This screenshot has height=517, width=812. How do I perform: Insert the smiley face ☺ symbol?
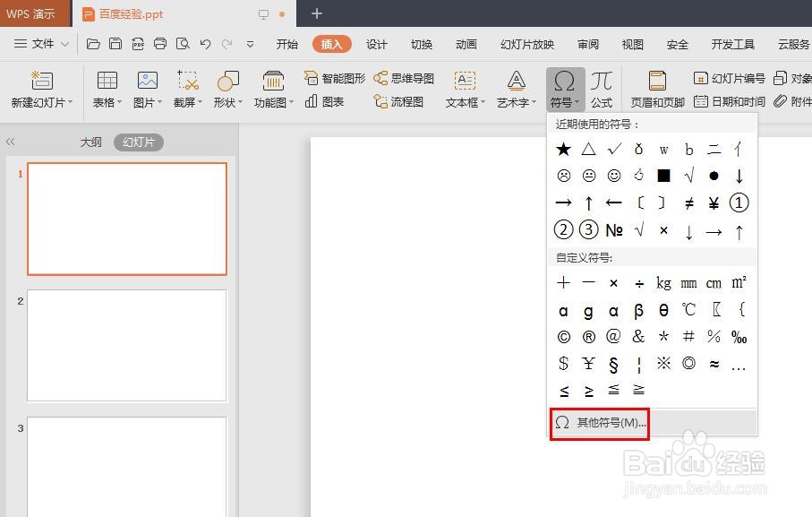click(613, 176)
